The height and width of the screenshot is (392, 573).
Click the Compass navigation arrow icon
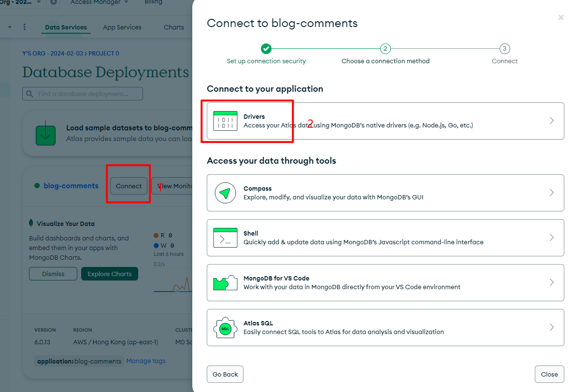(225, 193)
